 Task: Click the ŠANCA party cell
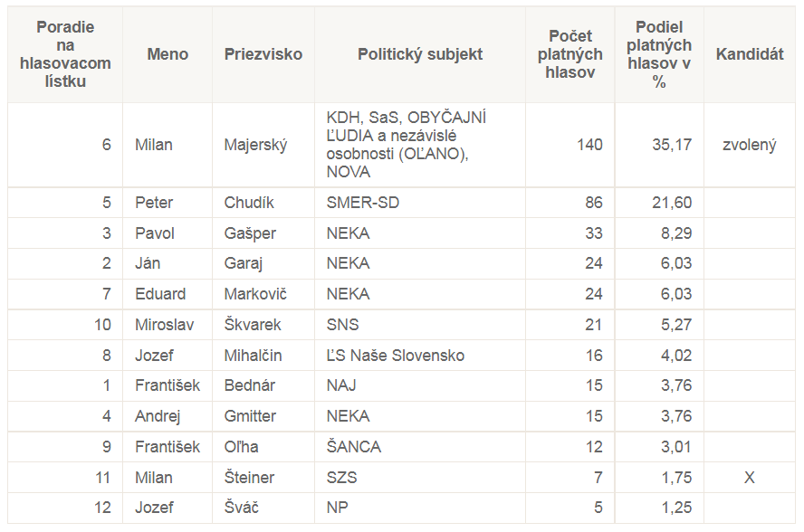point(353,447)
